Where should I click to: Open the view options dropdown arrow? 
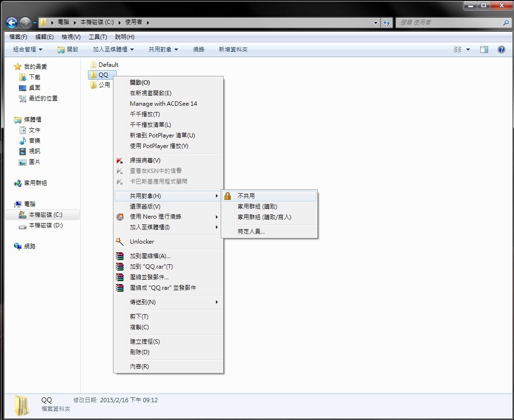coord(468,49)
